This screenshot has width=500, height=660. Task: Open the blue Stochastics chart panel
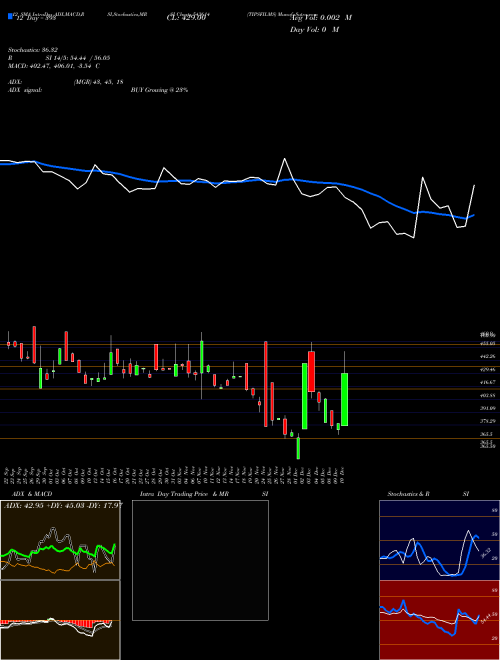pos(439,540)
